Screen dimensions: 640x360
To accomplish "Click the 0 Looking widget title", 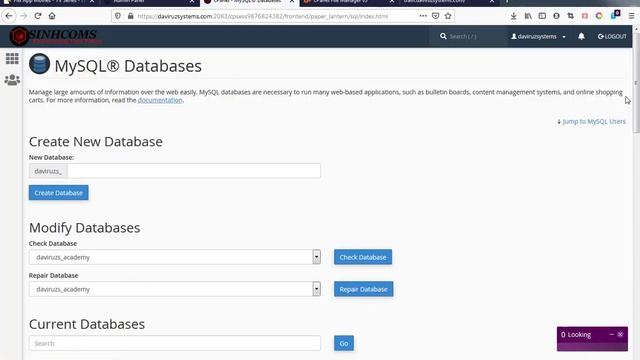I will tap(576, 335).
